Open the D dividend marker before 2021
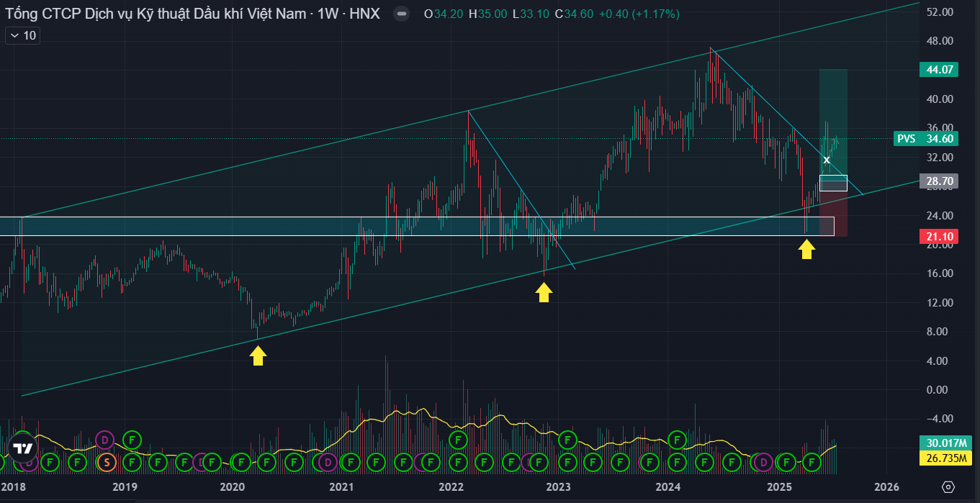The width and height of the screenshot is (980, 503). (327, 461)
